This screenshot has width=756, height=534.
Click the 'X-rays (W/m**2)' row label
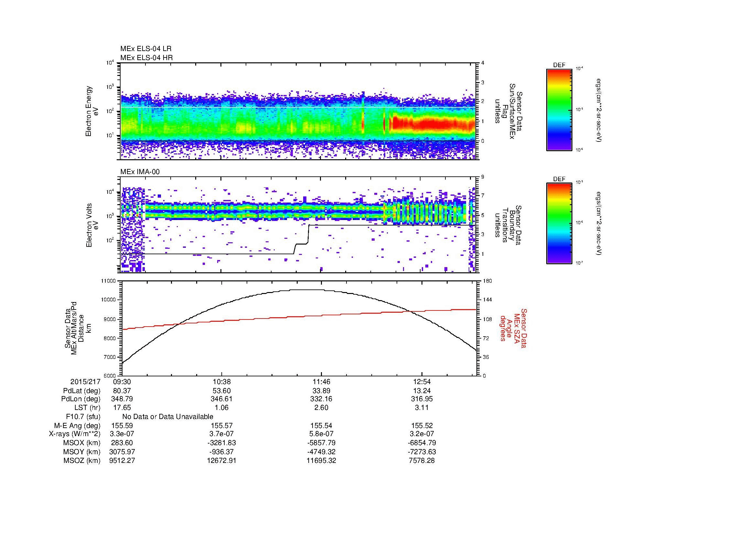(74, 434)
